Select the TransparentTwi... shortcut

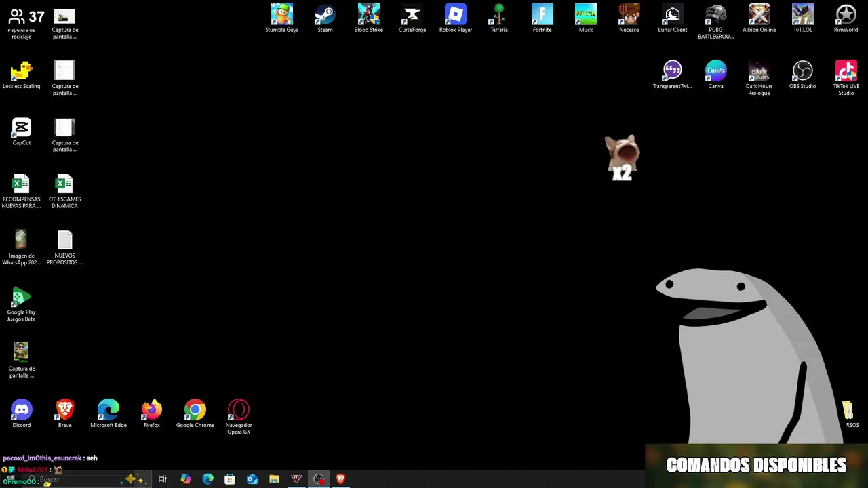(x=672, y=75)
